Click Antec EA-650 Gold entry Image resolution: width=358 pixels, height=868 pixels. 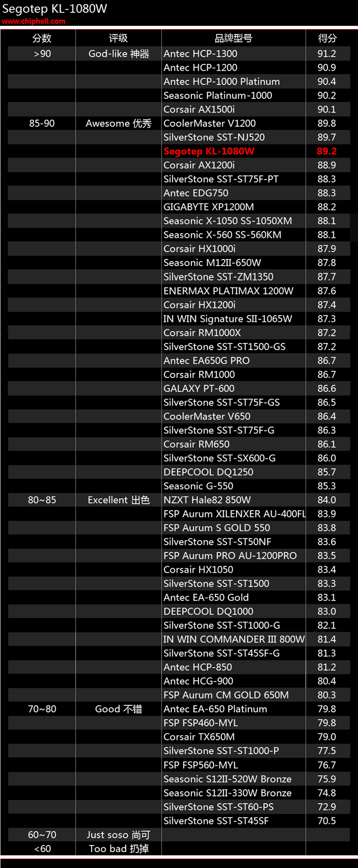pos(206,597)
